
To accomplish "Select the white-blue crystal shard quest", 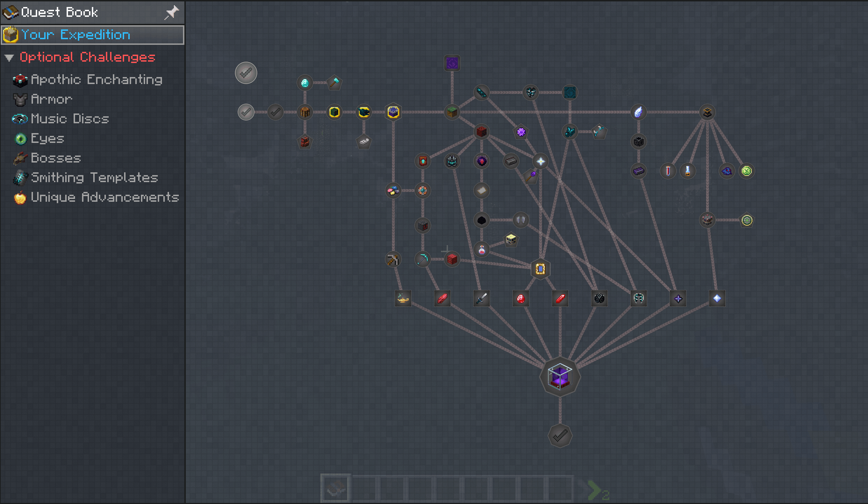I will pos(638,112).
